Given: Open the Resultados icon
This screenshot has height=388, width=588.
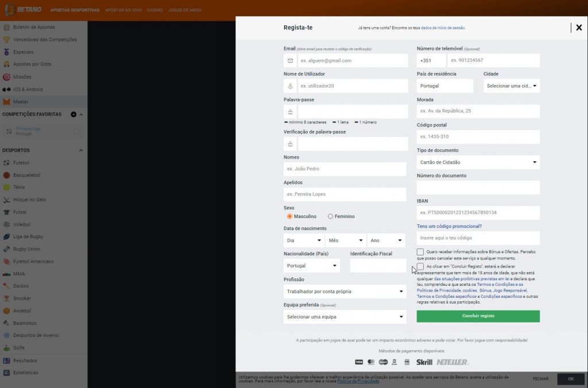Looking at the screenshot, I should tap(6, 360).
